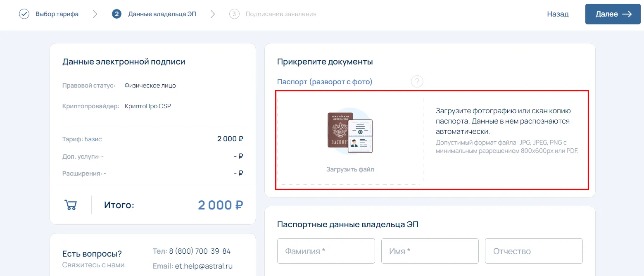The height and width of the screenshot is (276, 644).
Task: Click chevron after Выбор тарифа step
Action: tap(95, 14)
